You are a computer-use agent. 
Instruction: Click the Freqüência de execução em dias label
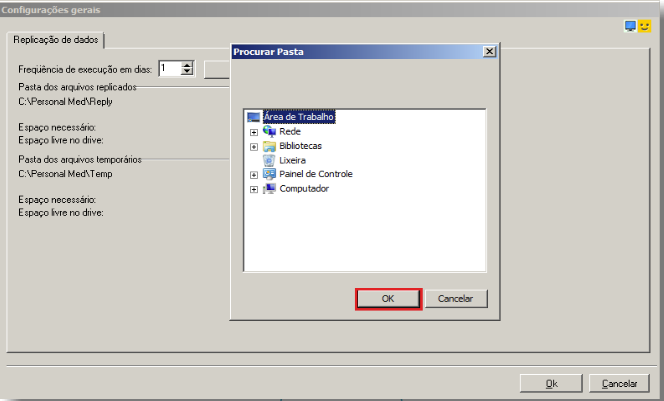click(85, 69)
